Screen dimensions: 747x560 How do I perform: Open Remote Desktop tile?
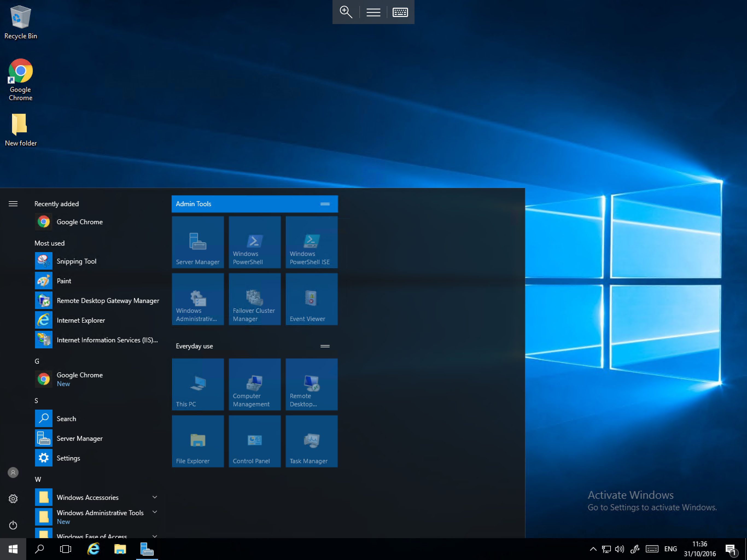pos(311,385)
